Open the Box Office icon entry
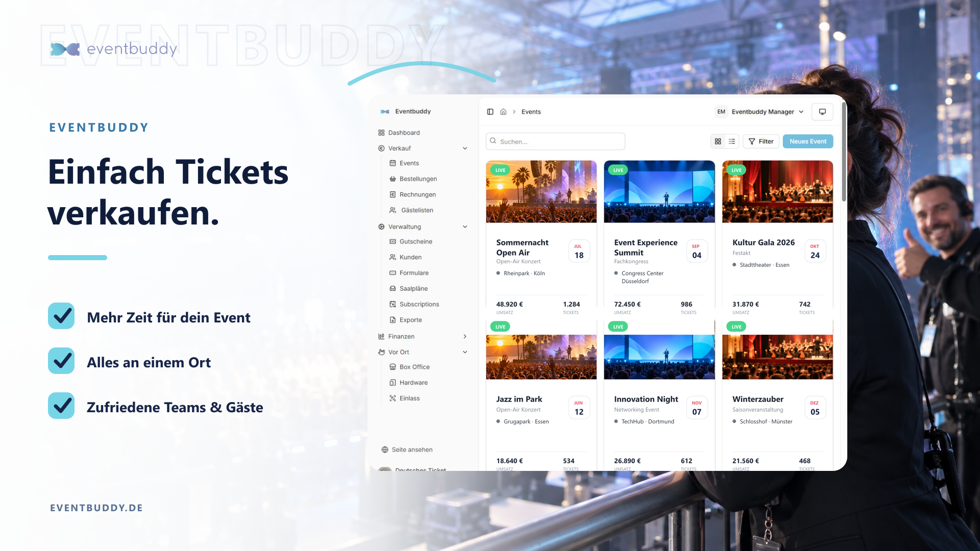The width and height of the screenshot is (980, 551). click(x=393, y=367)
